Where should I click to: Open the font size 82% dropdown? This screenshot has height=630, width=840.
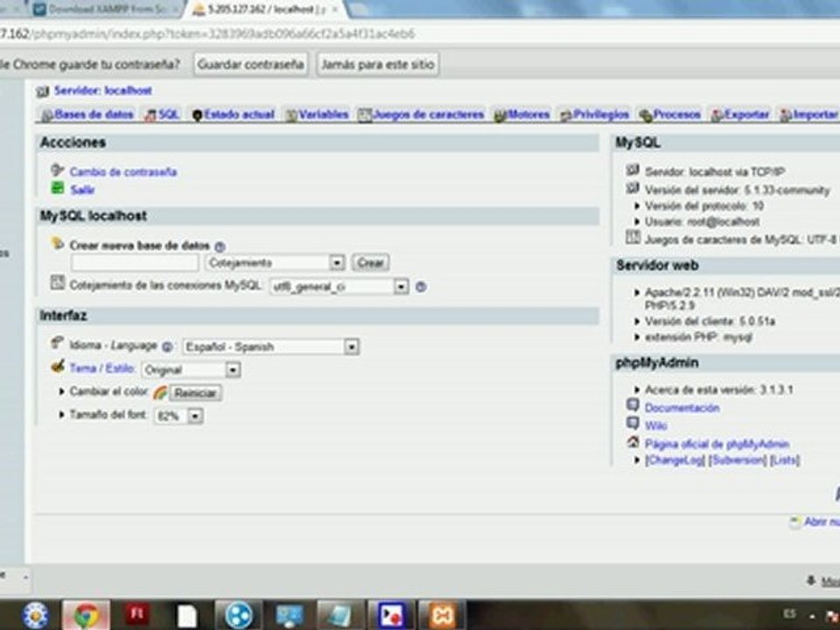point(178,416)
